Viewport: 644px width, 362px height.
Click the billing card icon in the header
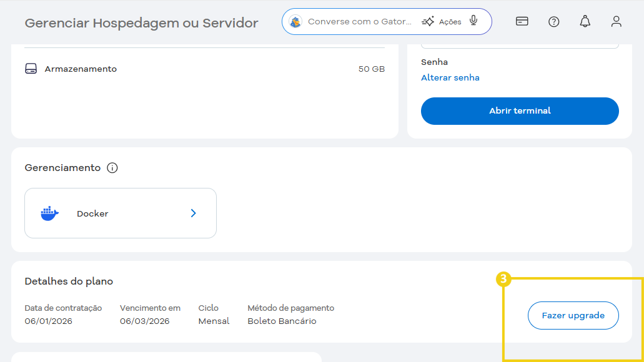(x=522, y=21)
